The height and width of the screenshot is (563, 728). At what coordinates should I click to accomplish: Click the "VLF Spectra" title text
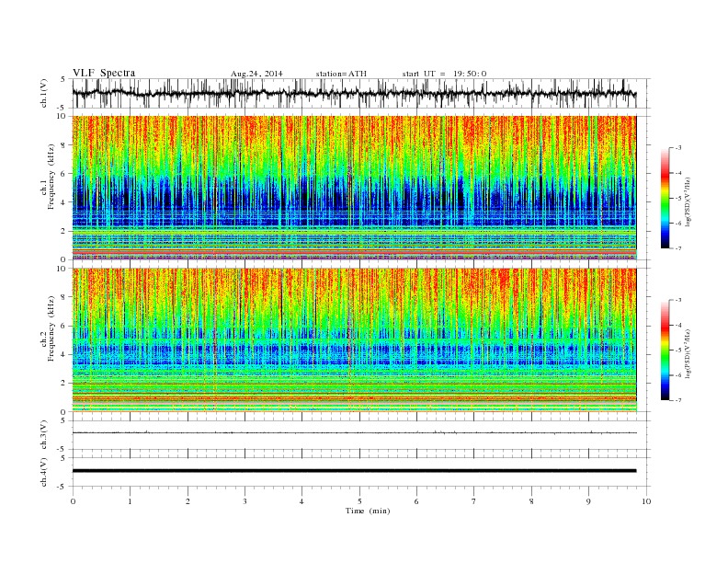[104, 73]
